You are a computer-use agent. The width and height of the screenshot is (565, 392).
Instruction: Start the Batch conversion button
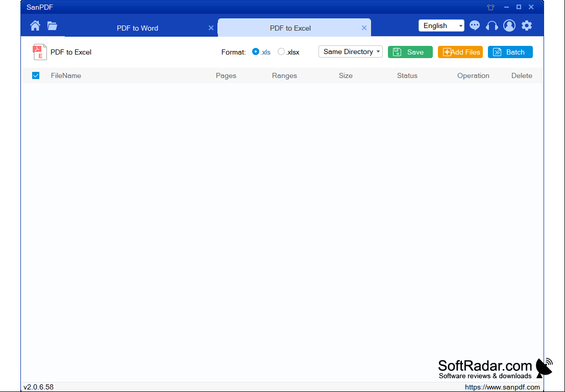pyautogui.click(x=510, y=52)
